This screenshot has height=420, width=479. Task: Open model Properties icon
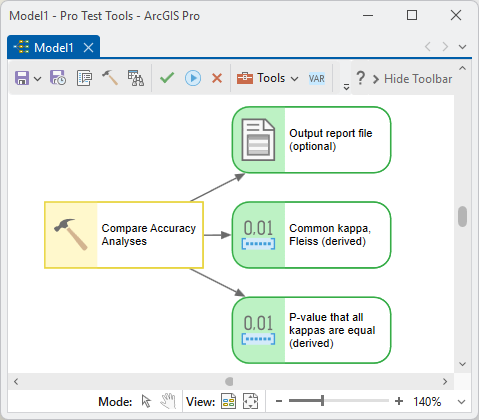(x=84, y=78)
